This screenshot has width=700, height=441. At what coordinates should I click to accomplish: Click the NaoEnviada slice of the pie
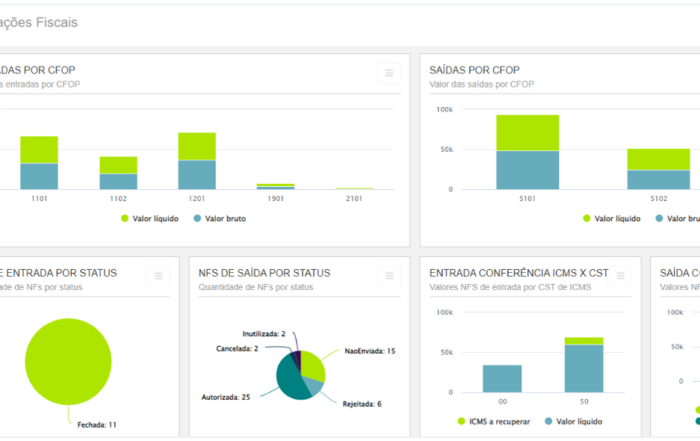pos(314,365)
